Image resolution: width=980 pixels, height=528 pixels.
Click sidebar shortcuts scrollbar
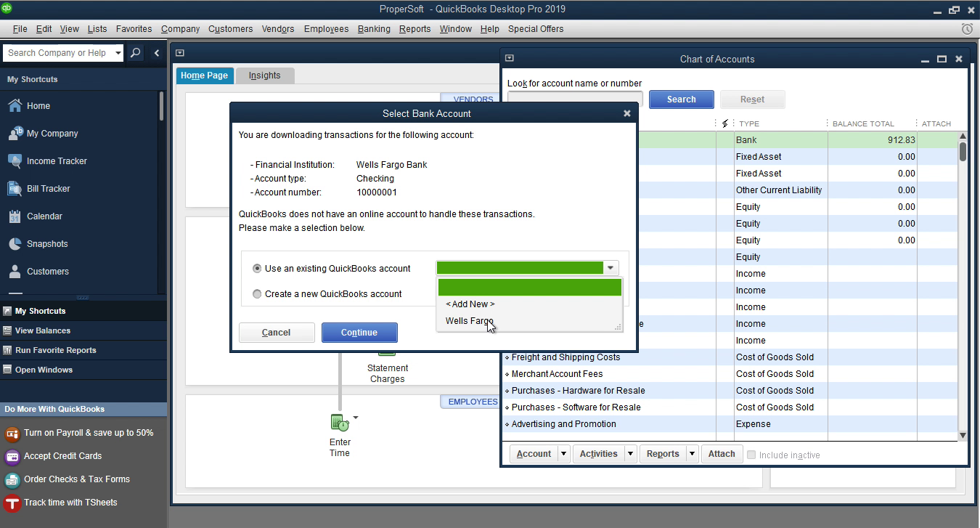tap(161, 105)
